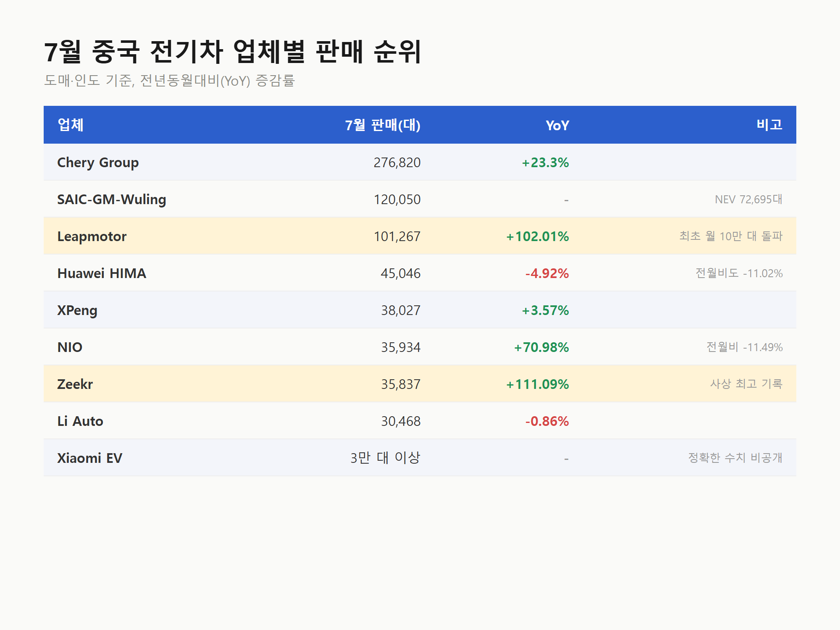
Task: Click the note 사상 최고 기록
Action: 746,384
